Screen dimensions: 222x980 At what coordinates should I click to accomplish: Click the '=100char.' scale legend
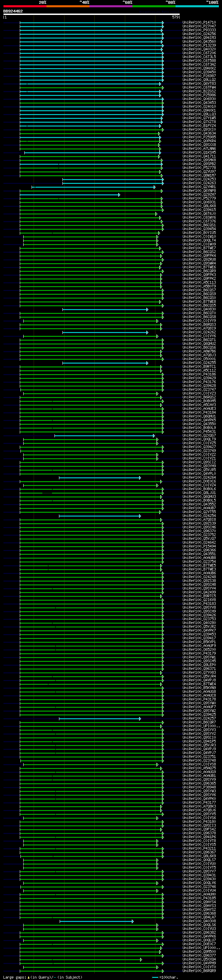click(x=165, y=977)
